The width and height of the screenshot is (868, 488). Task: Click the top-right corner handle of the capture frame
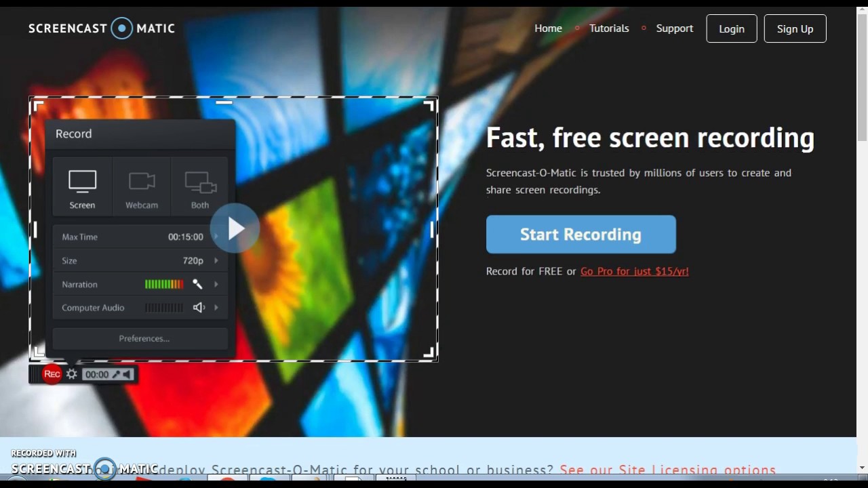[x=429, y=105]
